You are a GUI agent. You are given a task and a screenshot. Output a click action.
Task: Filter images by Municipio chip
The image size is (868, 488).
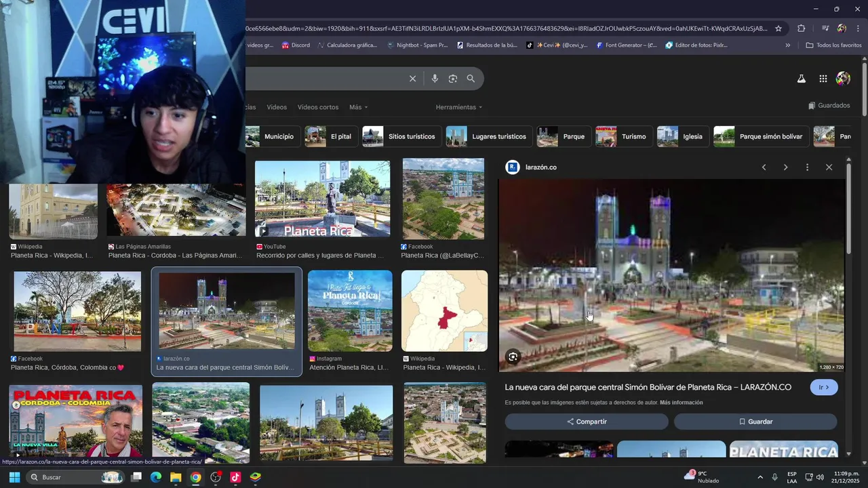(x=273, y=136)
